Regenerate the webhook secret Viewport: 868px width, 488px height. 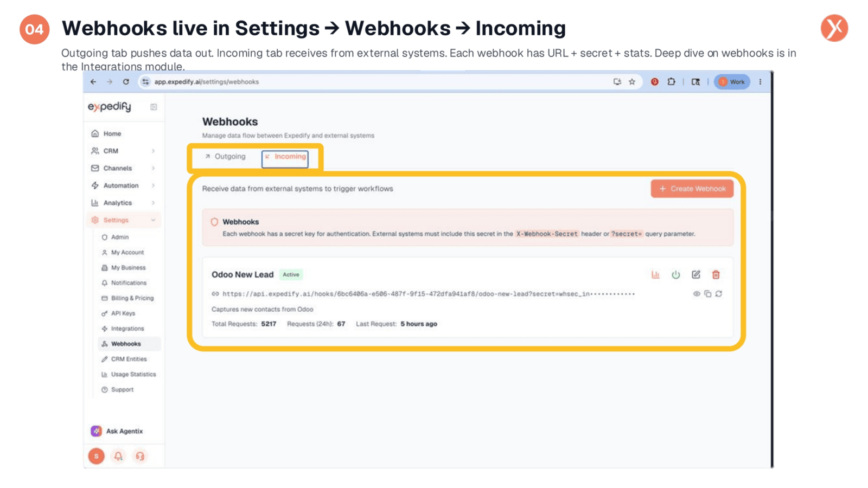point(719,294)
